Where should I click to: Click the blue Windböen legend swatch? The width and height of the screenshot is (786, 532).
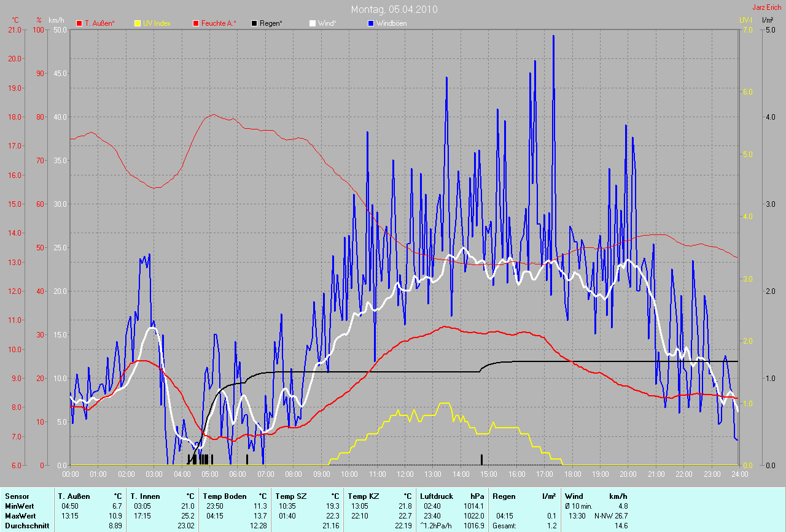[x=371, y=23]
